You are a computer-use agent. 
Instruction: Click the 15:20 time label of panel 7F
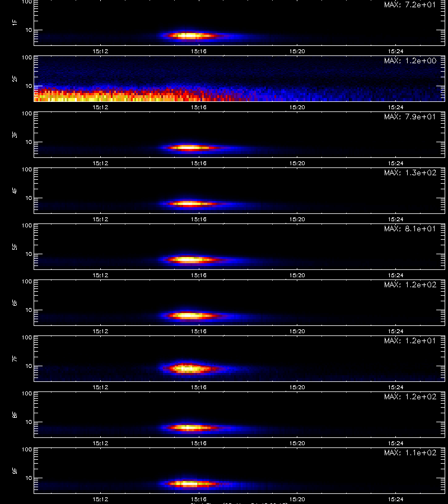[x=297, y=388]
